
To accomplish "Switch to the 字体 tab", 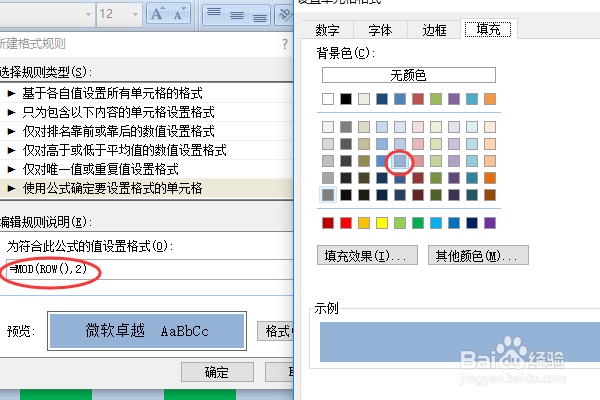I will click(x=380, y=29).
